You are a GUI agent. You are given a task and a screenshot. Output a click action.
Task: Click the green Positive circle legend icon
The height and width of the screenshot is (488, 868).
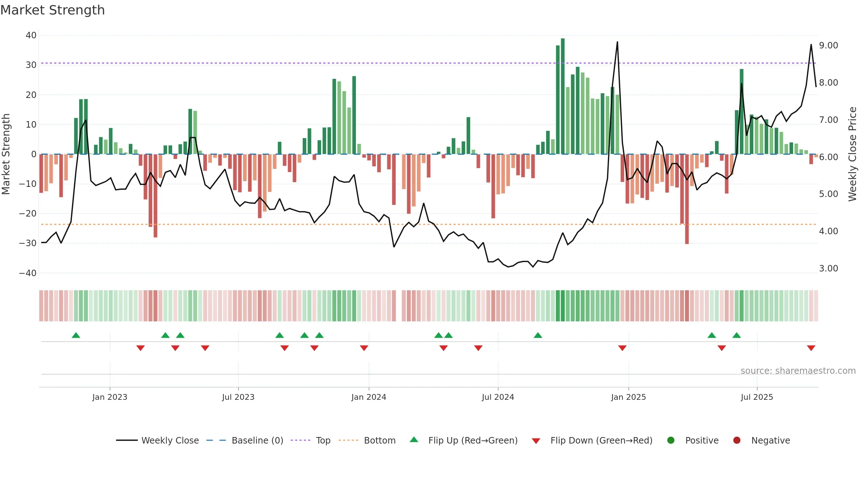click(671, 440)
